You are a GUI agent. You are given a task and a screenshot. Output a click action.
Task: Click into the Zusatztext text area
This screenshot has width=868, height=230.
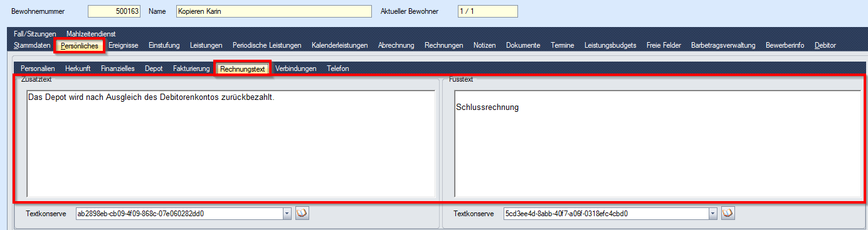(231, 143)
